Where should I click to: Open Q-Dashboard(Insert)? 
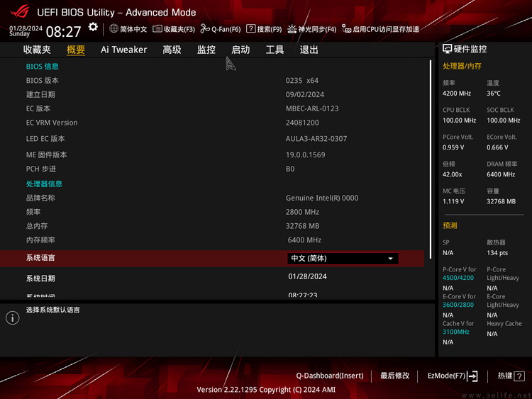329,376
